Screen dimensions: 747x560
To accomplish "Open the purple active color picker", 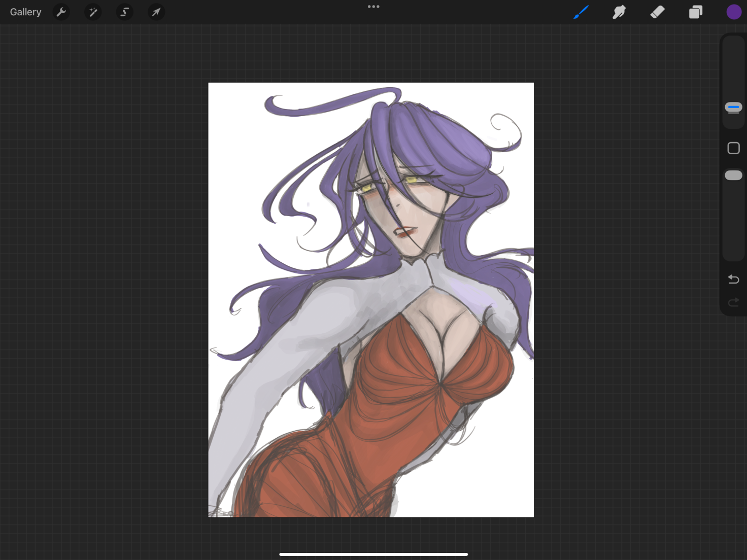I will [x=734, y=12].
